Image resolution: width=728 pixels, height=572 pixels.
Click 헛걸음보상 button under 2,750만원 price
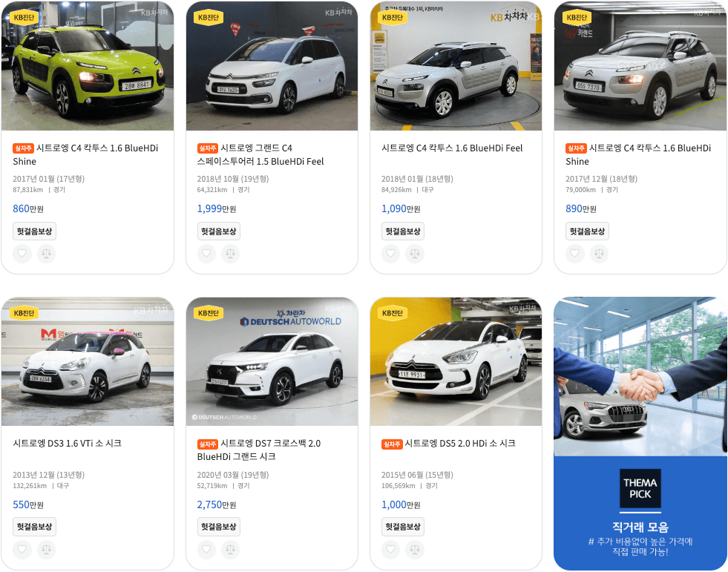click(219, 527)
